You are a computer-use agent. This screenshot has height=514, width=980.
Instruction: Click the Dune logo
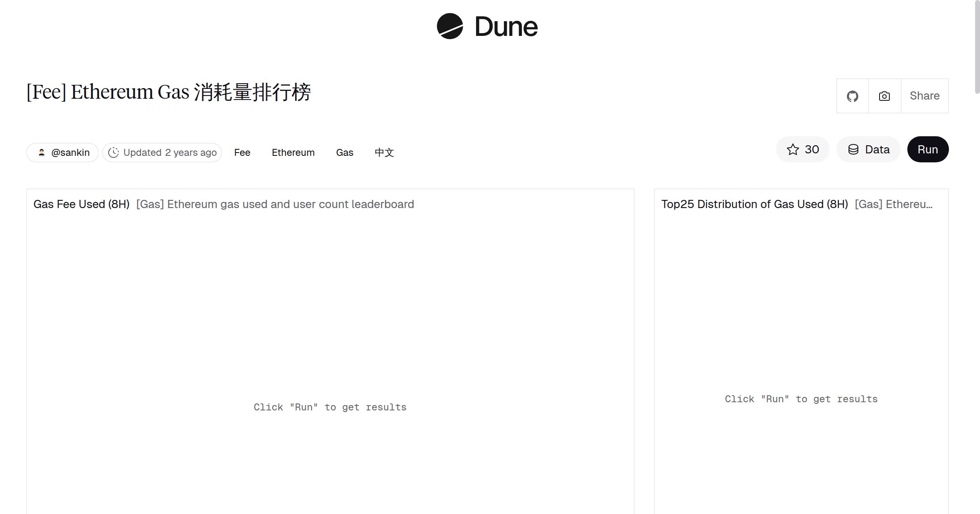tap(487, 27)
